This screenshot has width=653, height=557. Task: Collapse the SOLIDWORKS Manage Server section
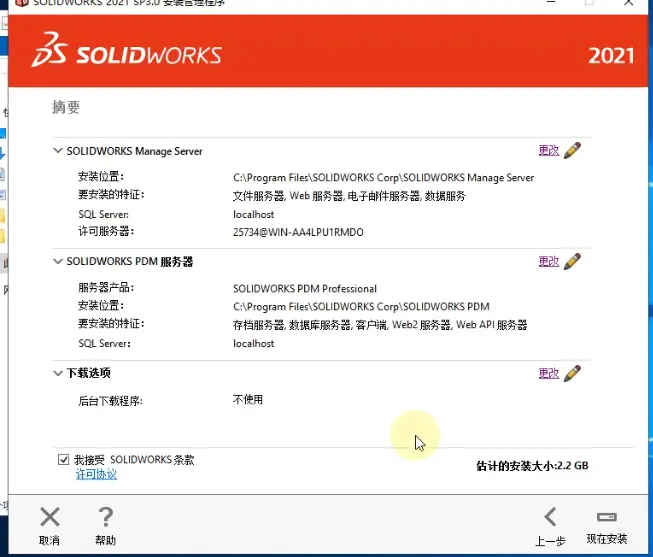click(x=57, y=150)
